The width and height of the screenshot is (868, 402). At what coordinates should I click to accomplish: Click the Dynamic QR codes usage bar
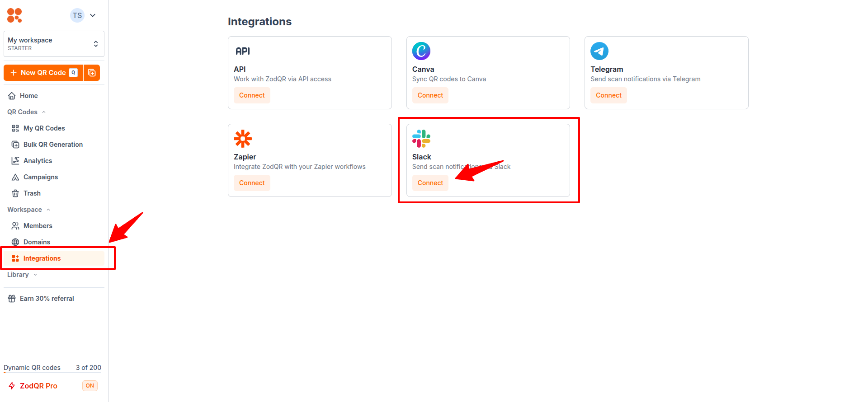52,373
